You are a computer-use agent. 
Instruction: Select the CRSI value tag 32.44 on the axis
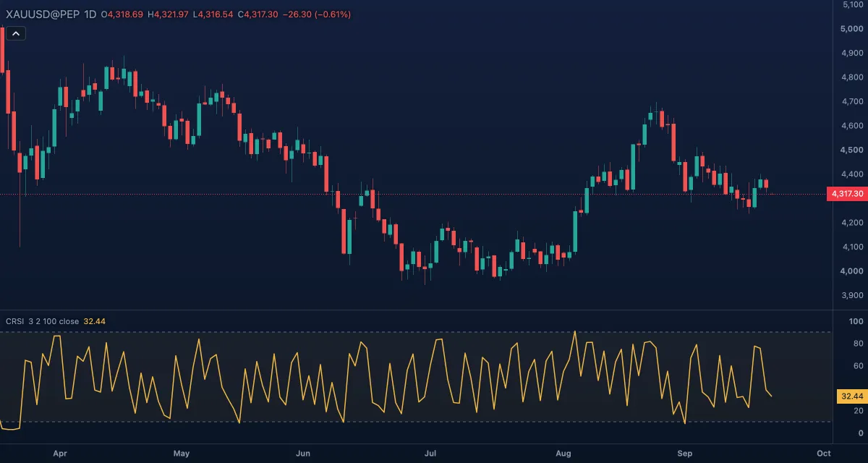click(x=851, y=396)
